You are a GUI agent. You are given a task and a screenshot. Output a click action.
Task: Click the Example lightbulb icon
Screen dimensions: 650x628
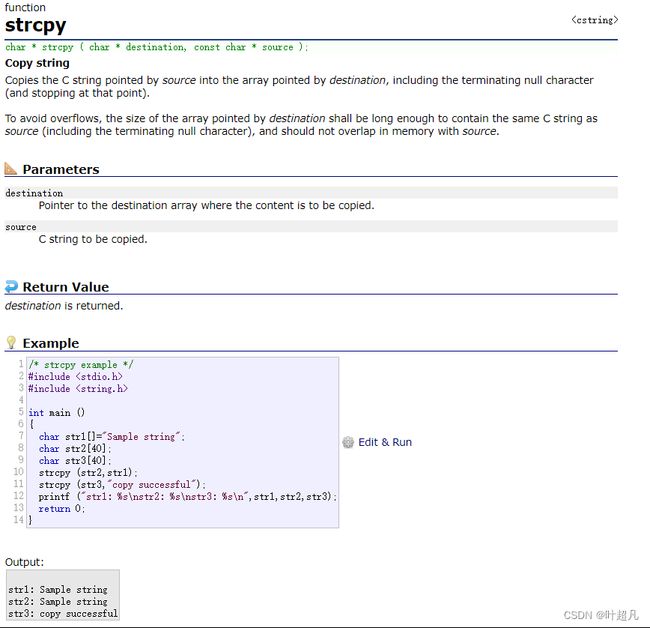click(11, 342)
